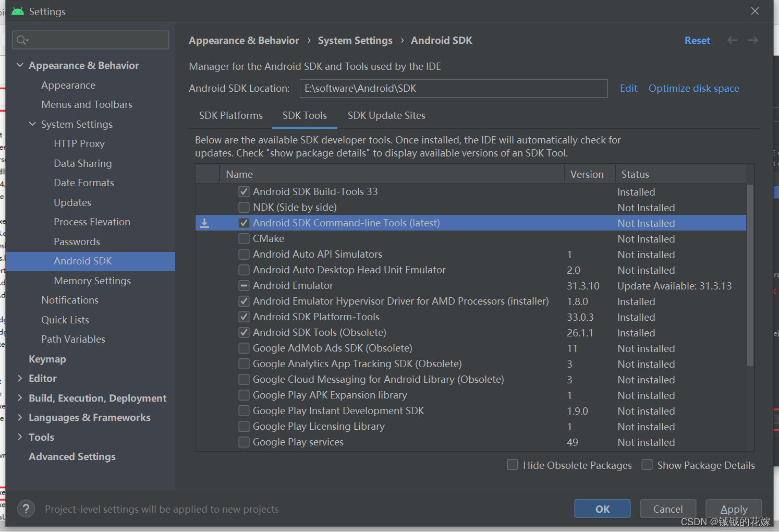779x532 pixels.
Task: Open Memory Settings page
Action: coord(92,281)
